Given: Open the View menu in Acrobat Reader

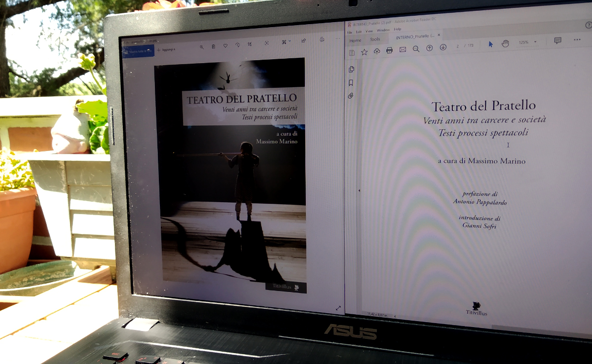Looking at the screenshot, I should point(369,31).
